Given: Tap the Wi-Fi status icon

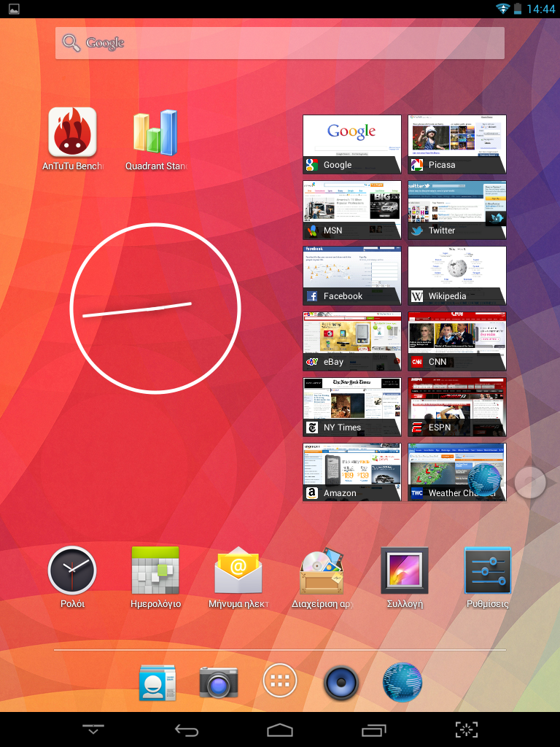Looking at the screenshot, I should tap(503, 8).
